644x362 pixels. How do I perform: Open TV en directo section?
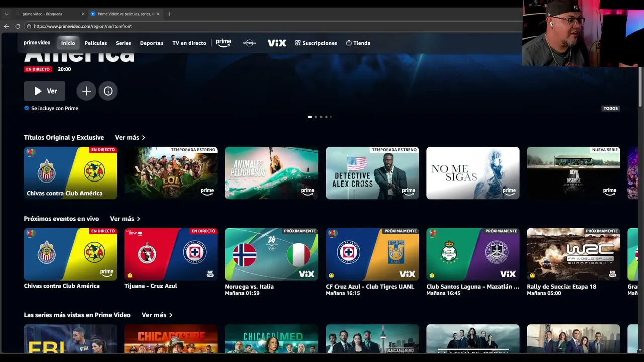coord(189,43)
